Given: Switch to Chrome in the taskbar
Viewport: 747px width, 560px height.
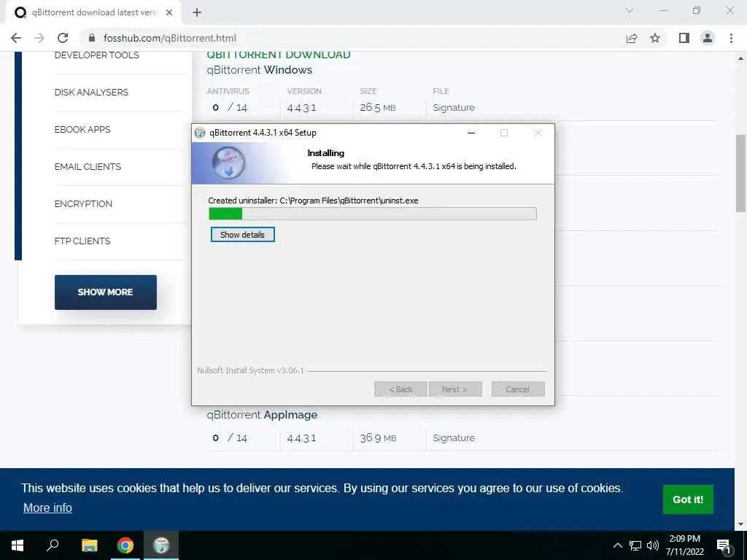Looking at the screenshot, I should [x=125, y=545].
